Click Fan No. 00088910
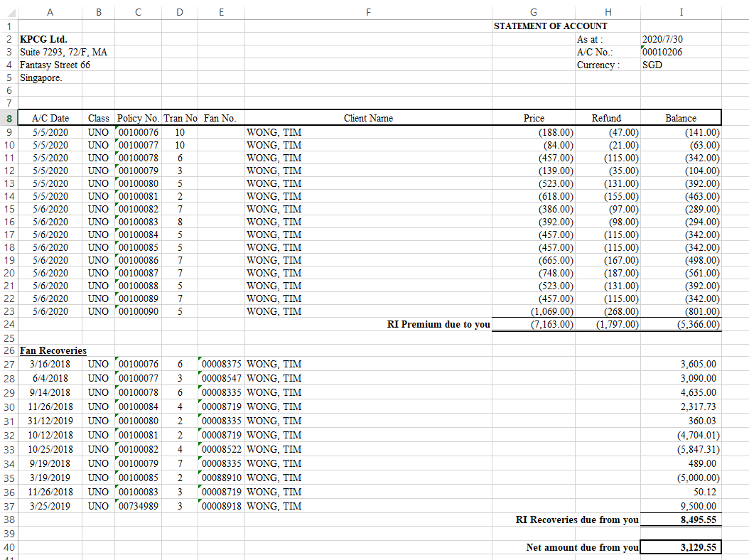 click(x=221, y=478)
